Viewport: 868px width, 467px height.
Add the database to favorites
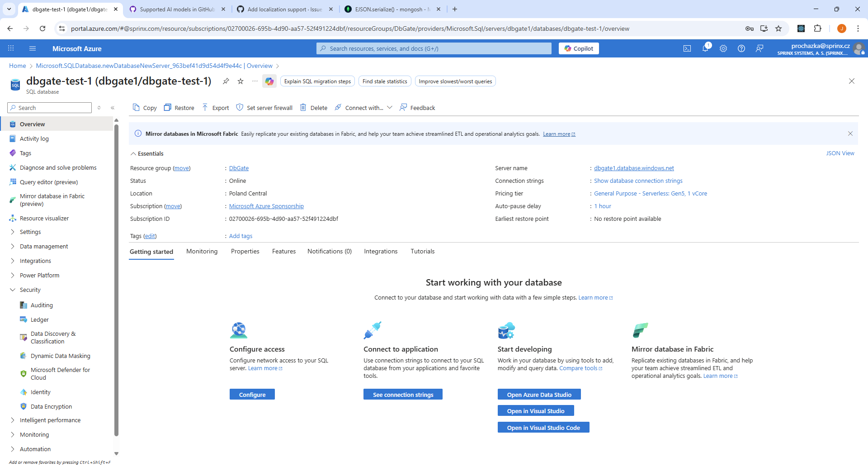tap(241, 81)
